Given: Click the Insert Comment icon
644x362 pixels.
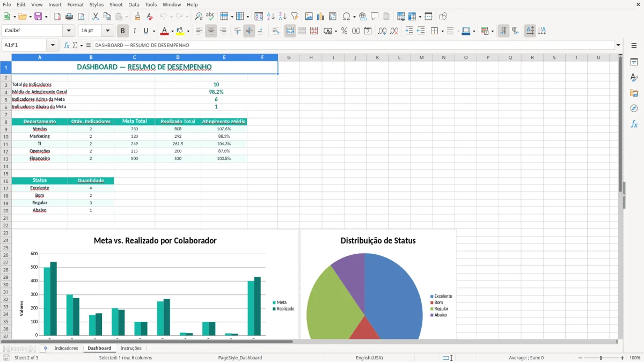Looking at the screenshot, I should point(375,17).
